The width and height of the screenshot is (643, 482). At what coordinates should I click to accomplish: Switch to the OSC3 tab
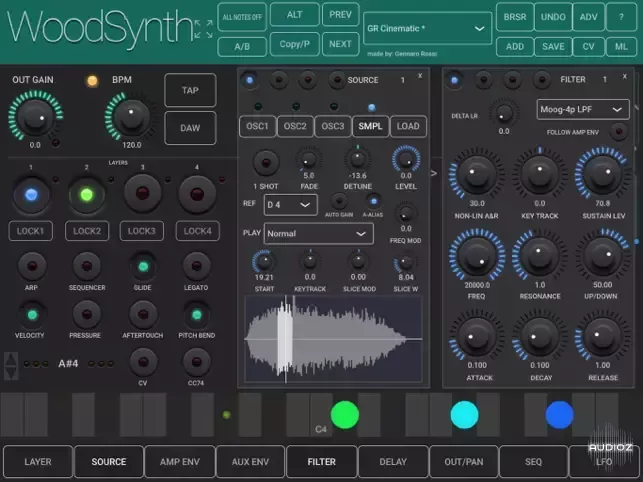point(333,126)
